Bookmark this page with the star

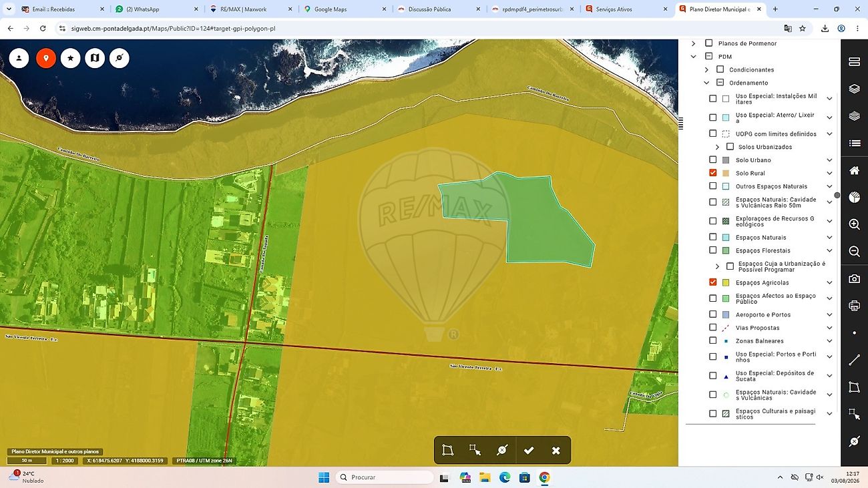pos(803,29)
